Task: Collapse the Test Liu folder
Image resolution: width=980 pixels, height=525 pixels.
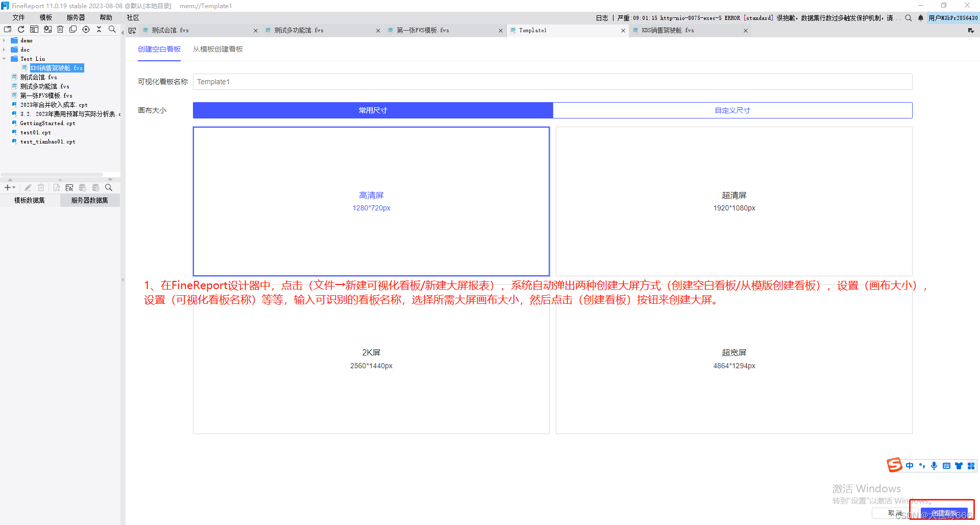Action: (4, 59)
